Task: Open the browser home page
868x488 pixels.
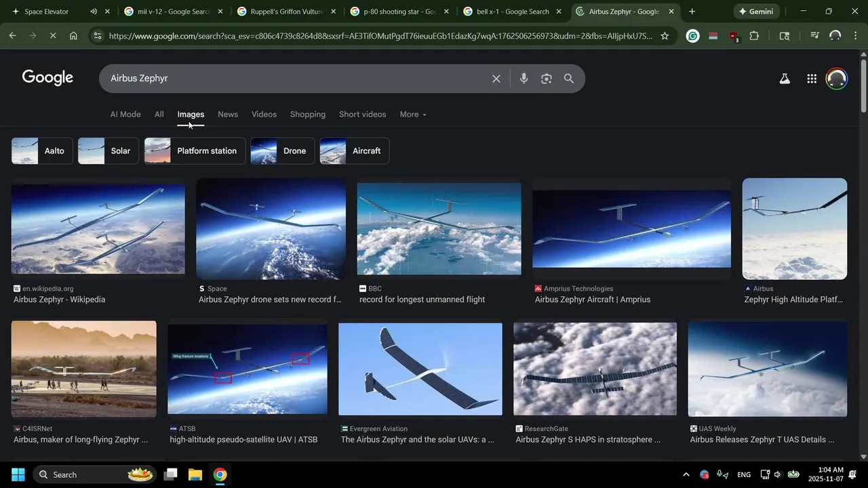Action: (73, 36)
